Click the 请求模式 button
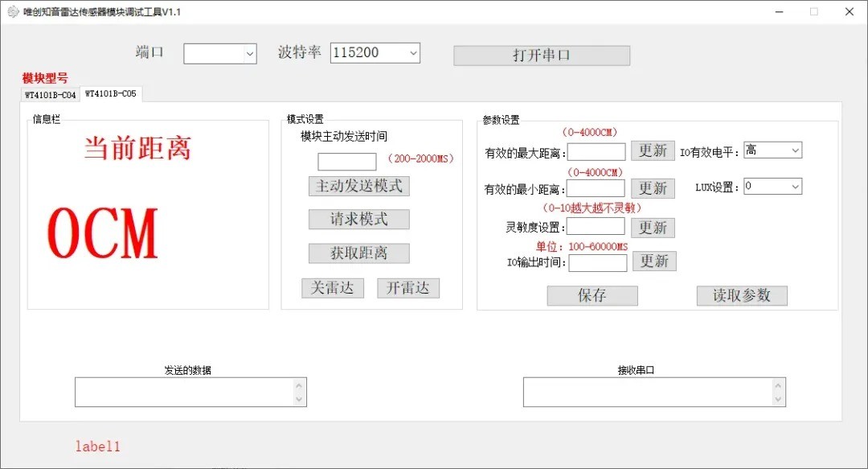 [359, 219]
